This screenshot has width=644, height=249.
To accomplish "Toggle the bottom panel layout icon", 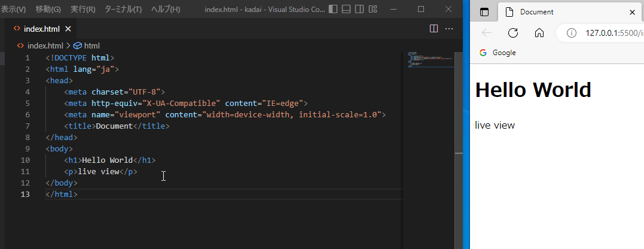I will (x=346, y=10).
